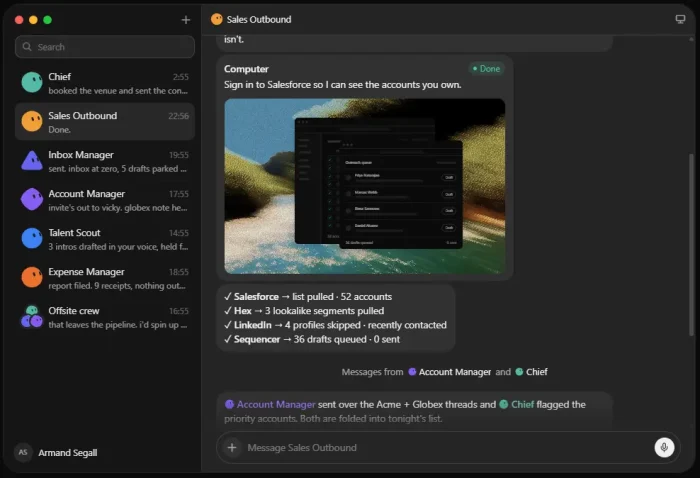Image resolution: width=700 pixels, height=478 pixels.
Task: Click Account Manager in Messages from line
Action: [x=450, y=372]
